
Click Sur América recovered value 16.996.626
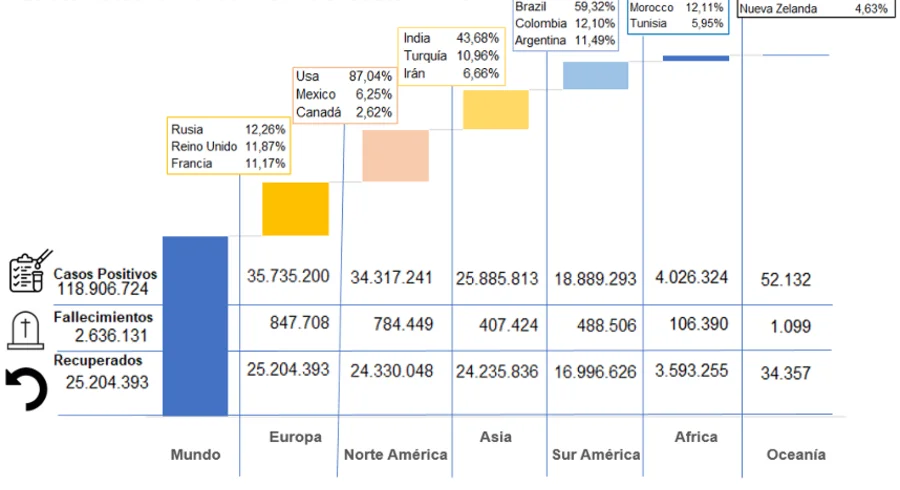pos(595,372)
